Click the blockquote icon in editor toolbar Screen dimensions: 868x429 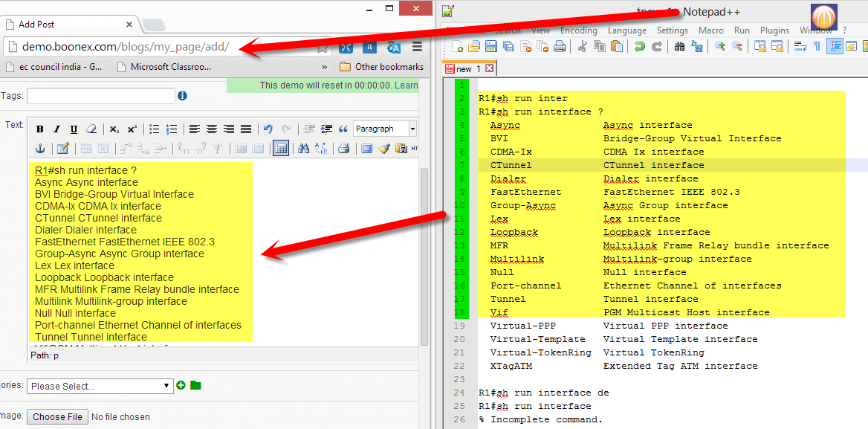pyautogui.click(x=343, y=129)
